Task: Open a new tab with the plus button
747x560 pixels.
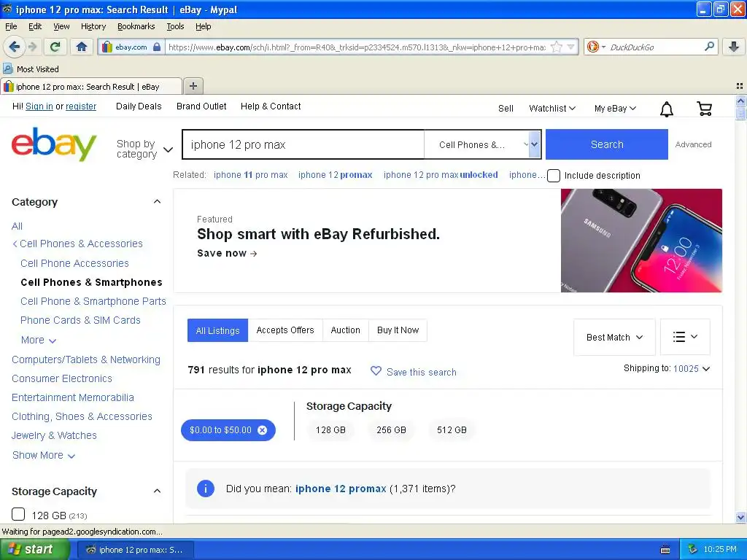Action: tap(193, 86)
